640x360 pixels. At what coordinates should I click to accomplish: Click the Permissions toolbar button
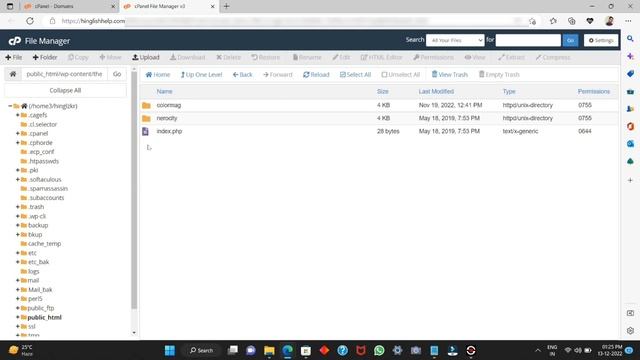click(x=433, y=58)
